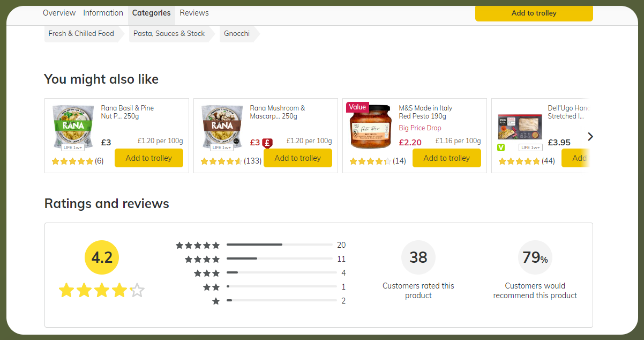Add Rana Basil & Pine Nut to trolley
This screenshot has width=644, height=340.
[148, 158]
